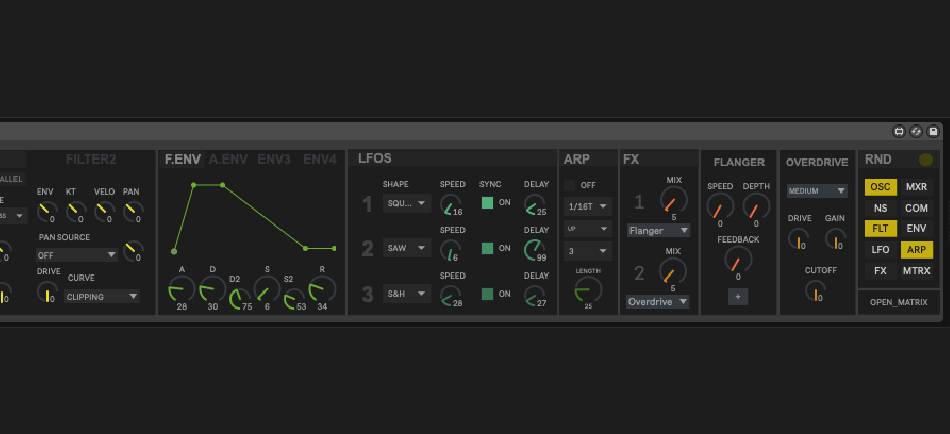Open LFO 1 shape dropdown SQU...
This screenshot has height=434, width=950.
pos(407,203)
